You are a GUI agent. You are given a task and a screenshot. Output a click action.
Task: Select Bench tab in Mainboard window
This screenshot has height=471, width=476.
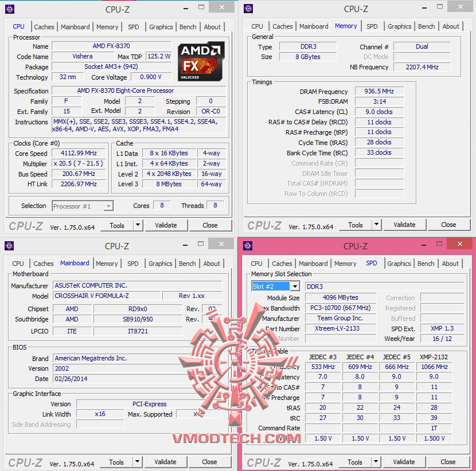[188, 264]
